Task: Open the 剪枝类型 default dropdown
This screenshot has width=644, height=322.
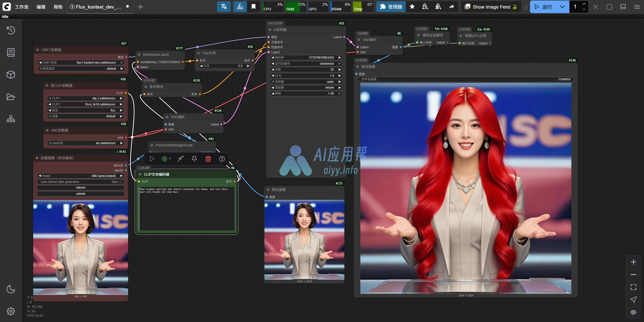Action: point(81,69)
